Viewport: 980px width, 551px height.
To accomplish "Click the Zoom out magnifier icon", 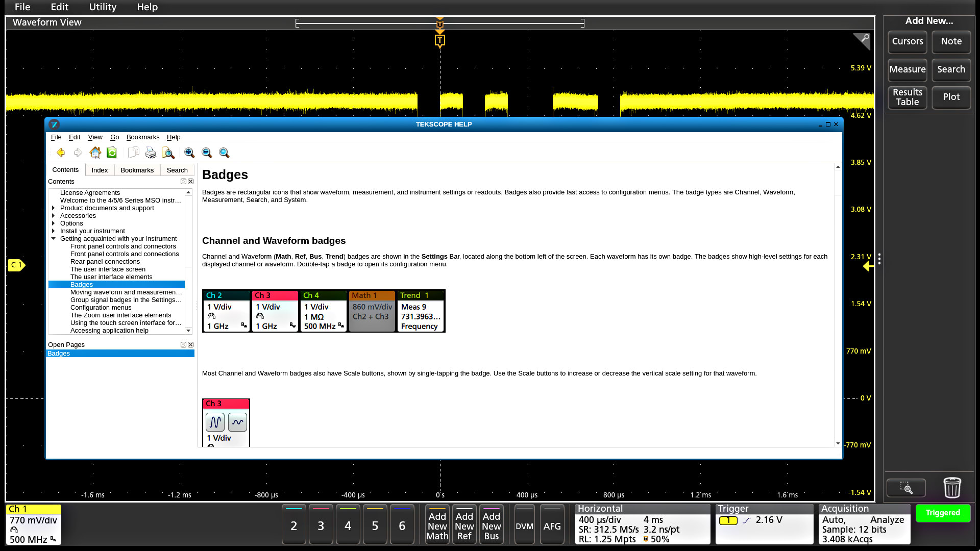I will click(207, 153).
